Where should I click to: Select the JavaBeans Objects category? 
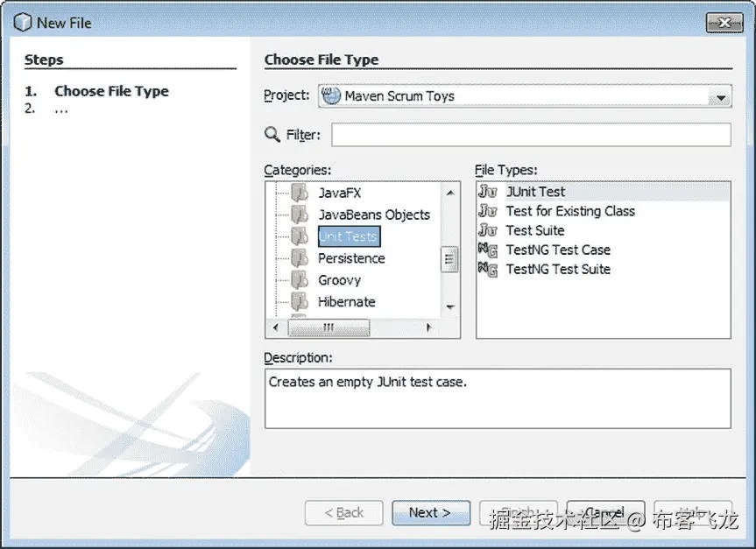click(374, 215)
